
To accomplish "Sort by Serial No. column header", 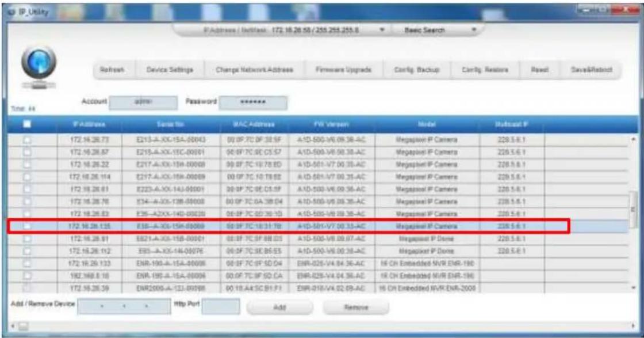I will click(x=170, y=124).
